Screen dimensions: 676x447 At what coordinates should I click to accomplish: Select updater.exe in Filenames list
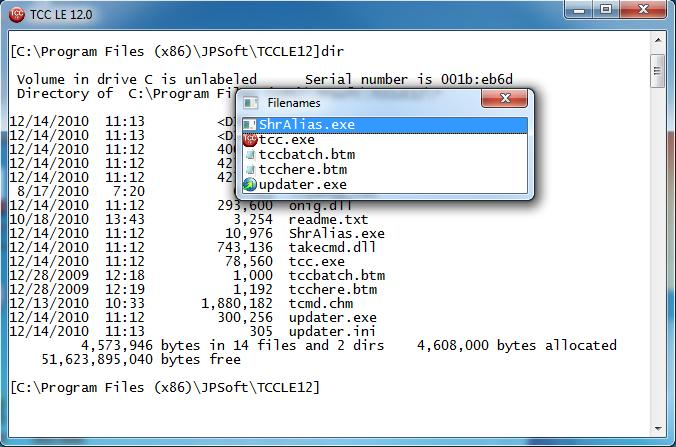tap(385, 184)
